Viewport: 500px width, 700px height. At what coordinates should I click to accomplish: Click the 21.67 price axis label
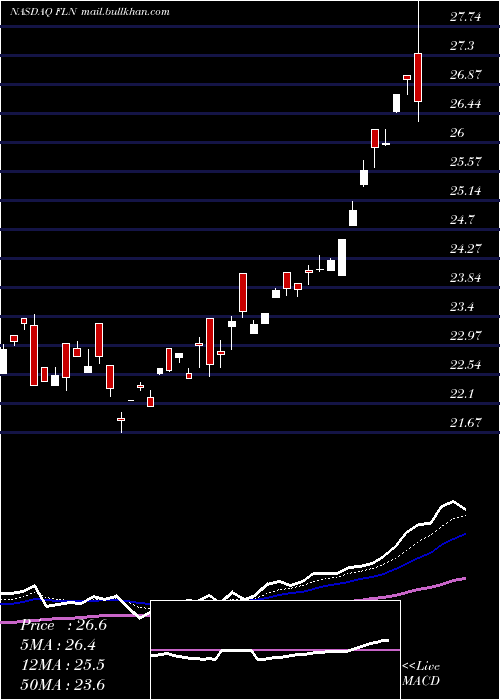[466, 423]
